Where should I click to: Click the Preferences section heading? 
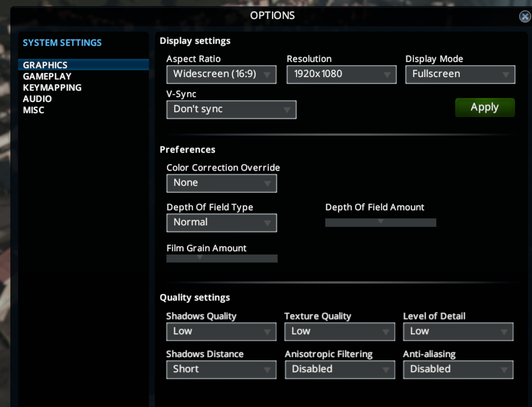187,150
